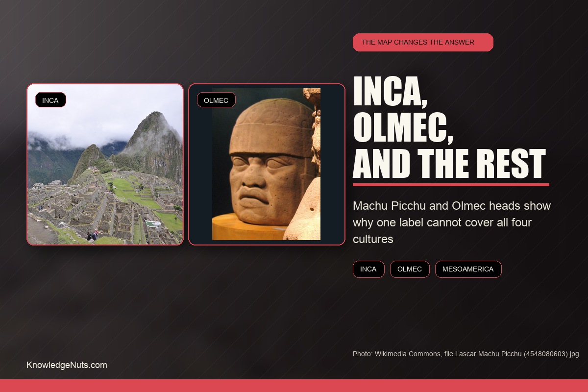588x392 pixels.
Task: Select the INCA tag below the subtitle
Action: click(368, 269)
